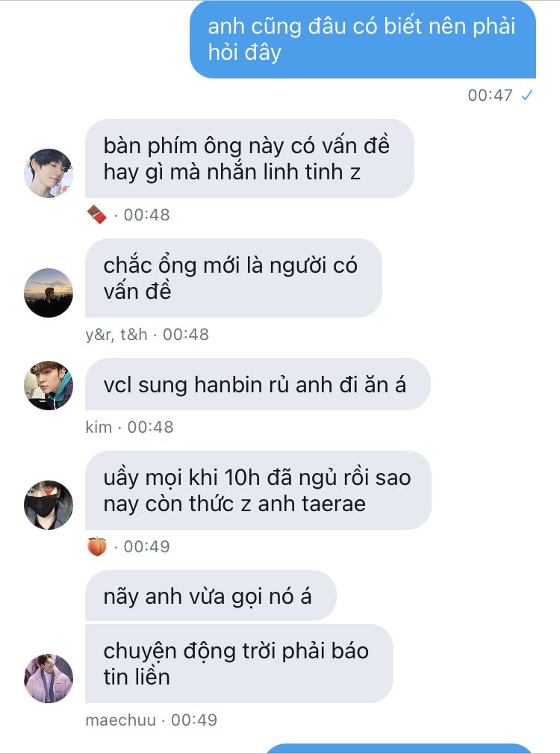Click sender name 'kim'
This screenshot has width=560, height=754.
[x=99, y=427]
